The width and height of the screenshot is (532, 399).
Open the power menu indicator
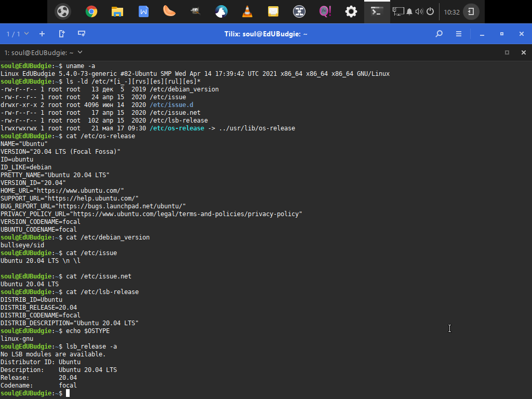pos(430,11)
